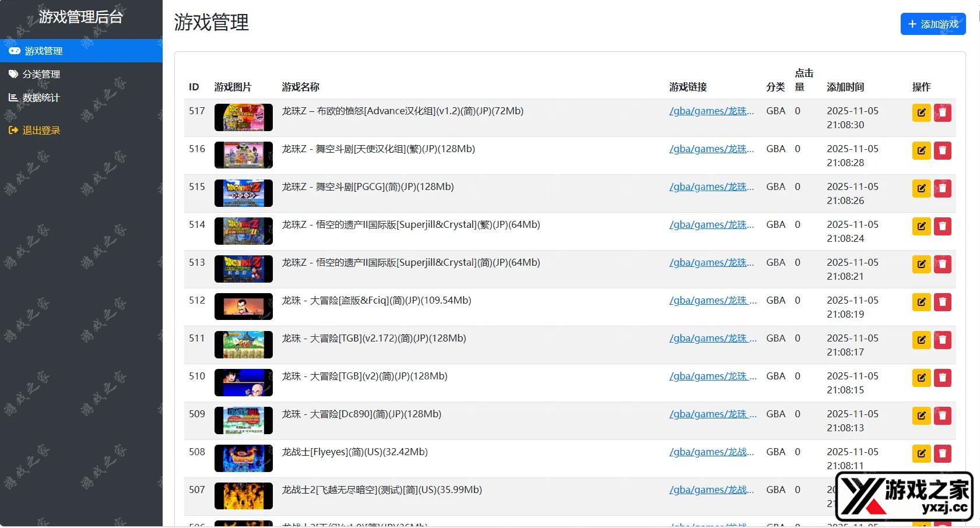The width and height of the screenshot is (980, 528).
Task: Click the delete icon in row 514
Action: [x=942, y=227]
